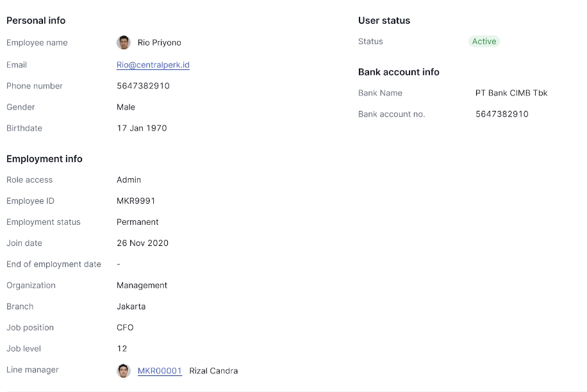Click the Role access value Admin
The height and width of the screenshot is (392, 587).
(129, 180)
